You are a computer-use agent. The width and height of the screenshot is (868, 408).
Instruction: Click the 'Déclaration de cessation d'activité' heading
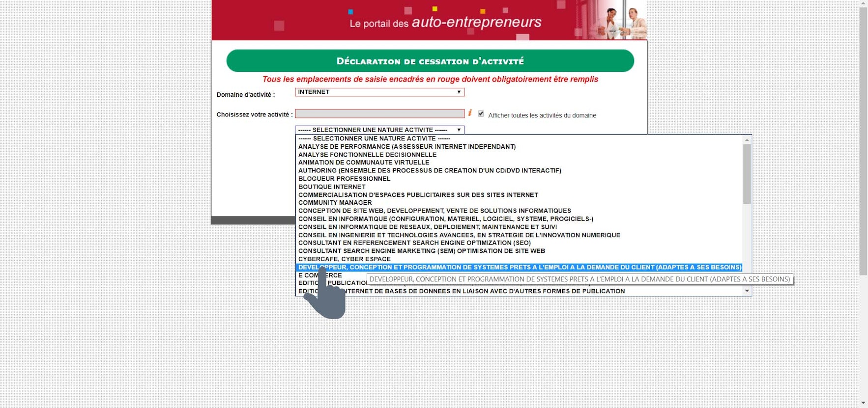pyautogui.click(x=430, y=61)
